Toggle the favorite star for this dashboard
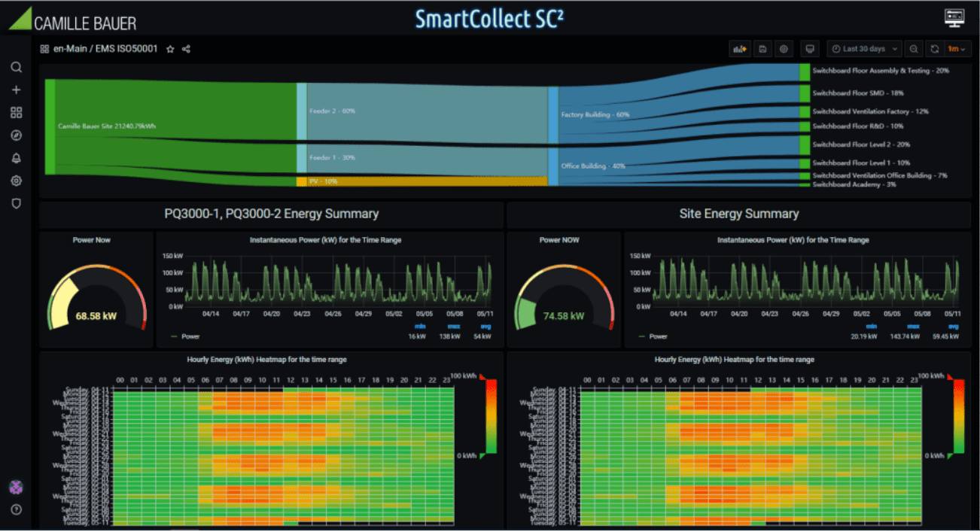Viewport: 980px width, 532px height. pos(170,49)
